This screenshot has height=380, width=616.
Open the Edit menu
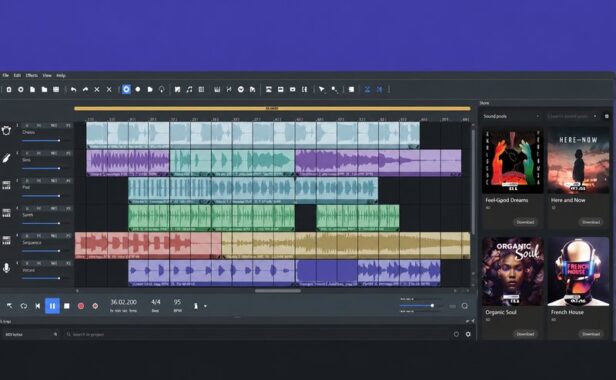(x=17, y=75)
